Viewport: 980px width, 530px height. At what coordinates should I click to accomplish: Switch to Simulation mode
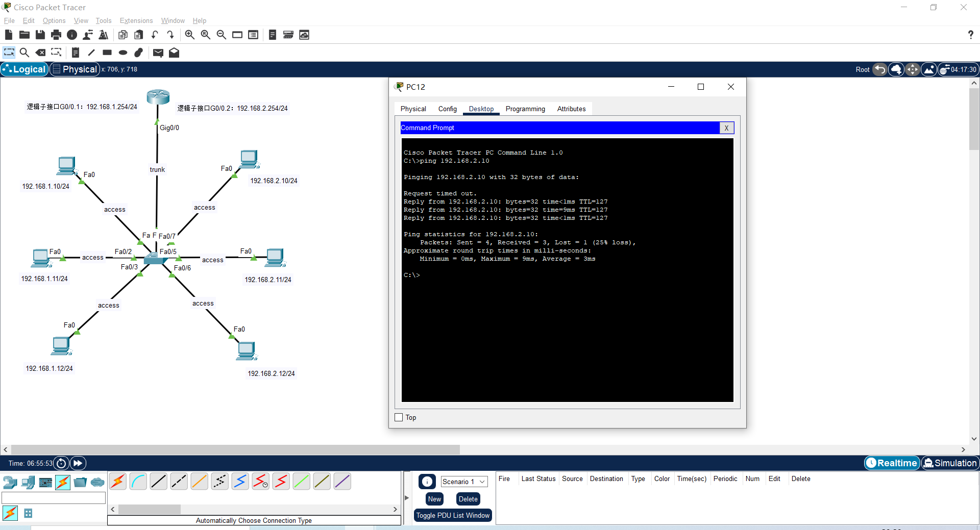[950, 463]
